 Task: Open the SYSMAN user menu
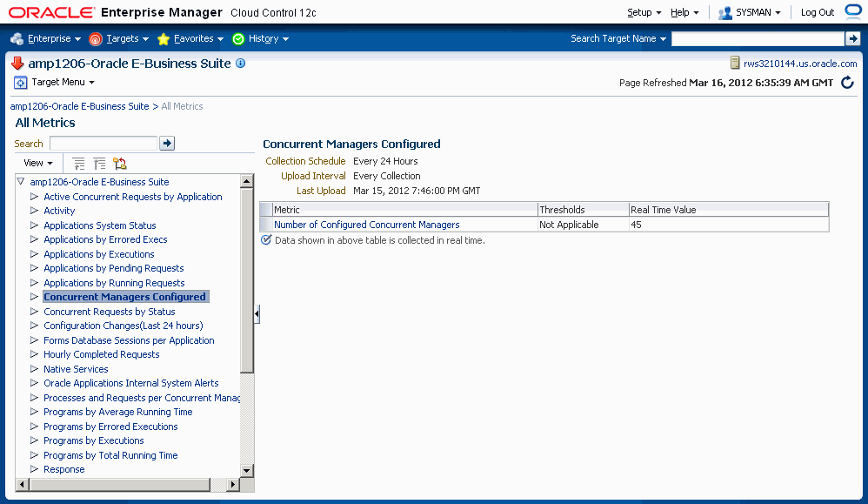758,12
